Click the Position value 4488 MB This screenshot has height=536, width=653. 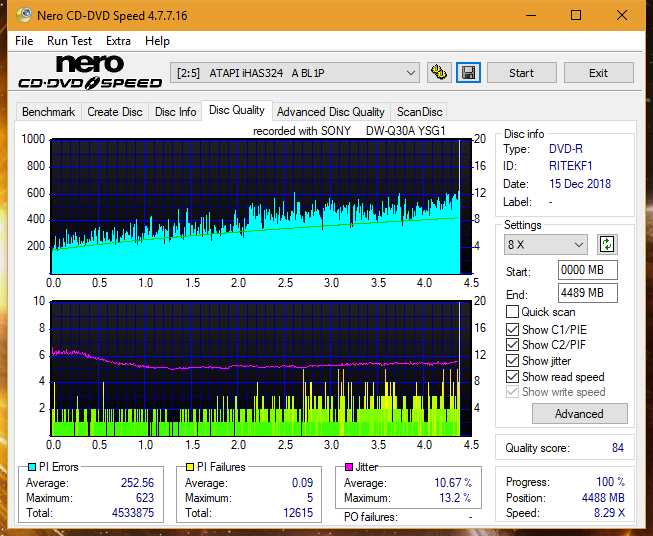[x=603, y=498]
